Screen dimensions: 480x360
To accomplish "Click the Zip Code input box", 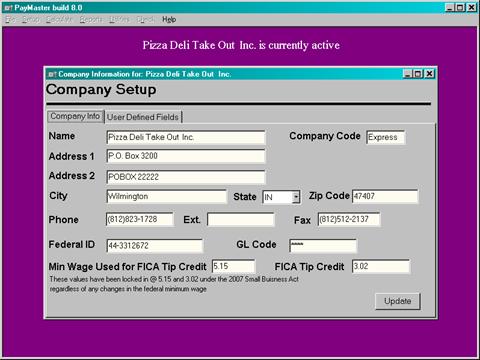I will coord(385,196).
